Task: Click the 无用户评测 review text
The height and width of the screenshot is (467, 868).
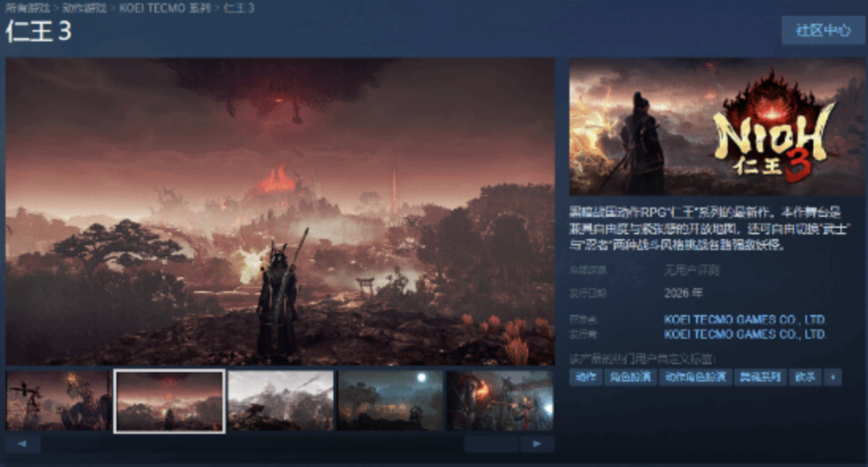Action: pyautogui.click(x=692, y=270)
